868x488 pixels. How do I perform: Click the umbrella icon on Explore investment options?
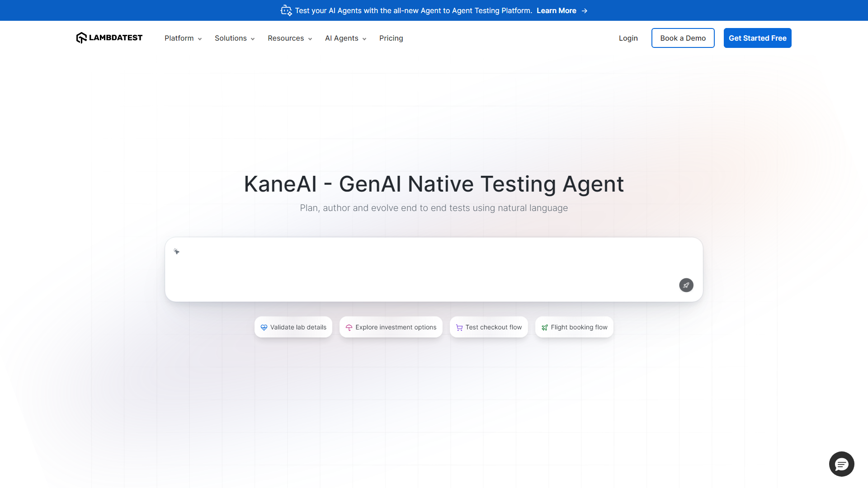tap(349, 328)
